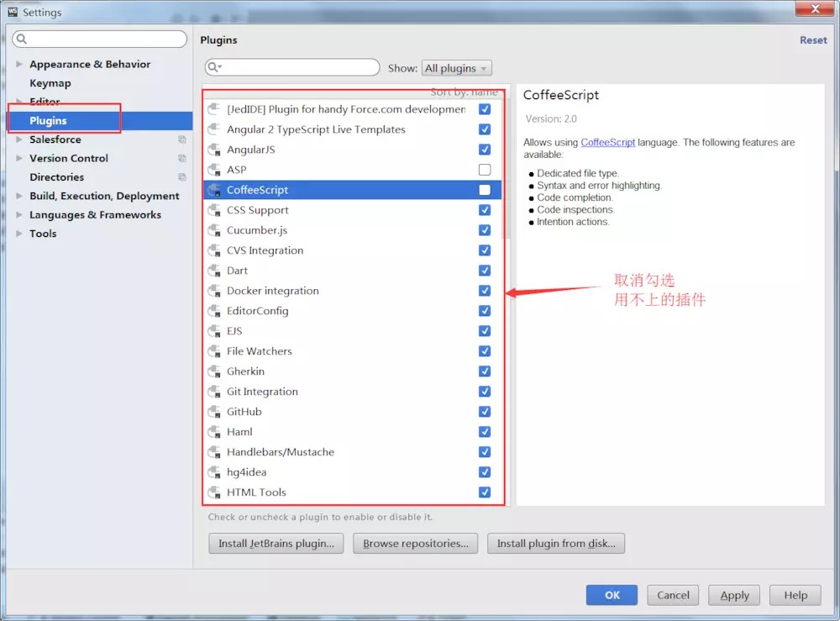The width and height of the screenshot is (840, 621).
Task: Uncheck the JedIDE plugin checkbox
Action: tap(485, 109)
